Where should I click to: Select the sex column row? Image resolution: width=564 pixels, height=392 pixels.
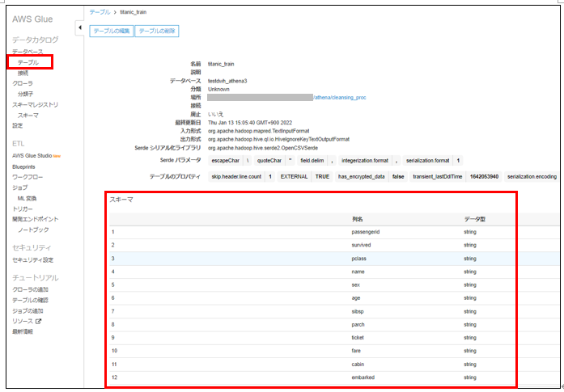coord(334,285)
